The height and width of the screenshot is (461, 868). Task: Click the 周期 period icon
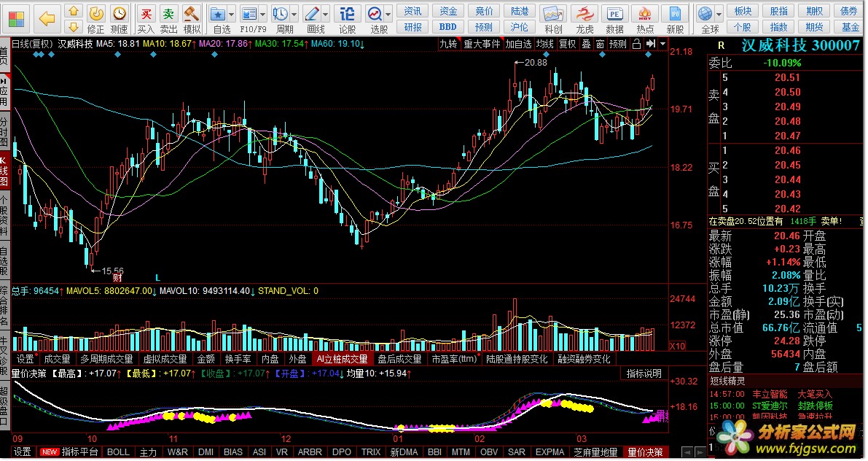281,14
